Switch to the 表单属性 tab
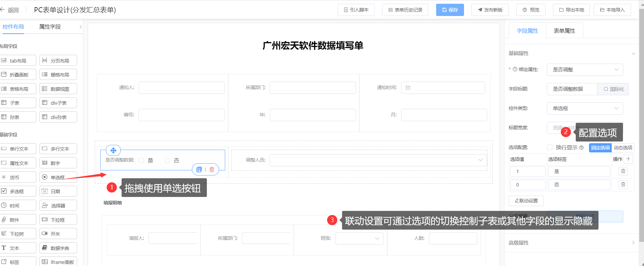The width and height of the screenshot is (644, 266). point(564,31)
